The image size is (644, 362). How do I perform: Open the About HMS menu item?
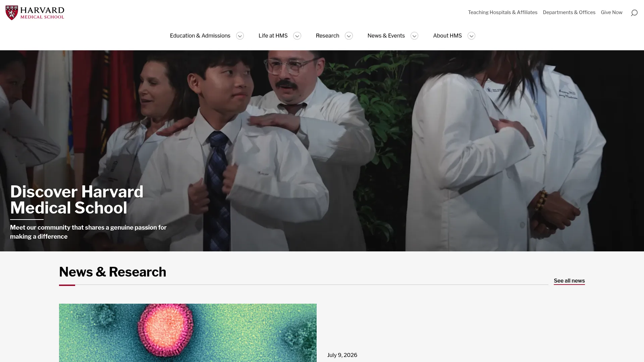[x=447, y=36]
